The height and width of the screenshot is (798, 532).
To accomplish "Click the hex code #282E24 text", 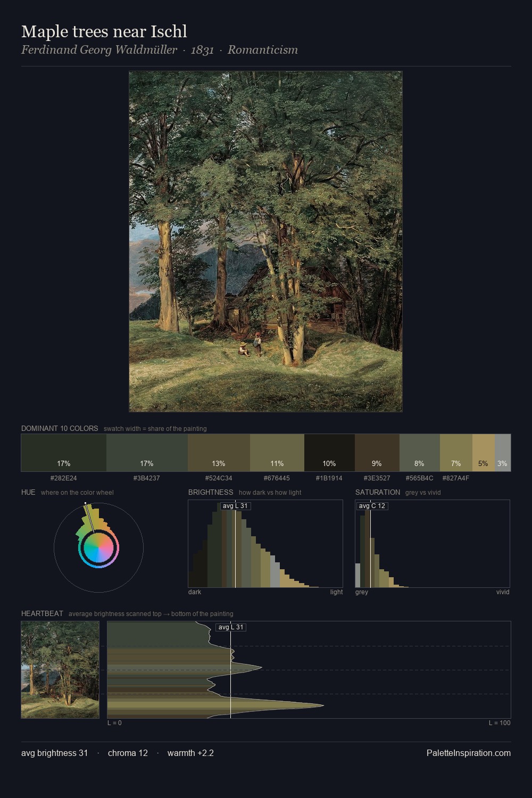I will (63, 478).
